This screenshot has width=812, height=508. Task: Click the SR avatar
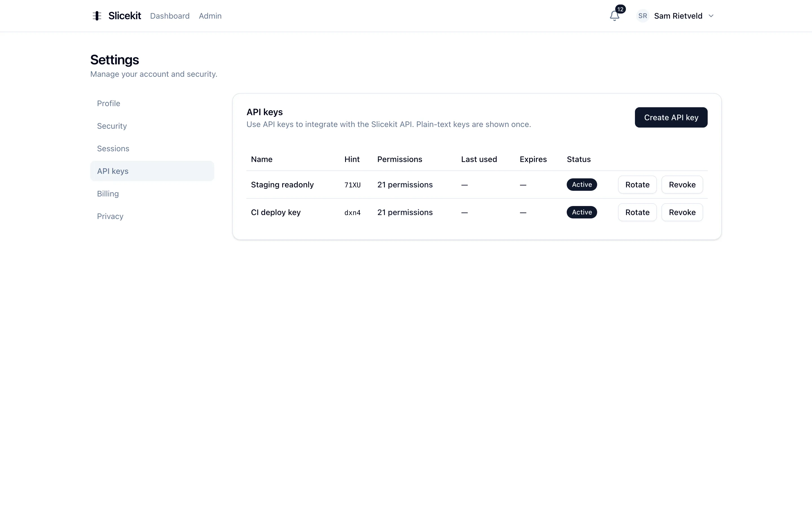click(x=643, y=16)
